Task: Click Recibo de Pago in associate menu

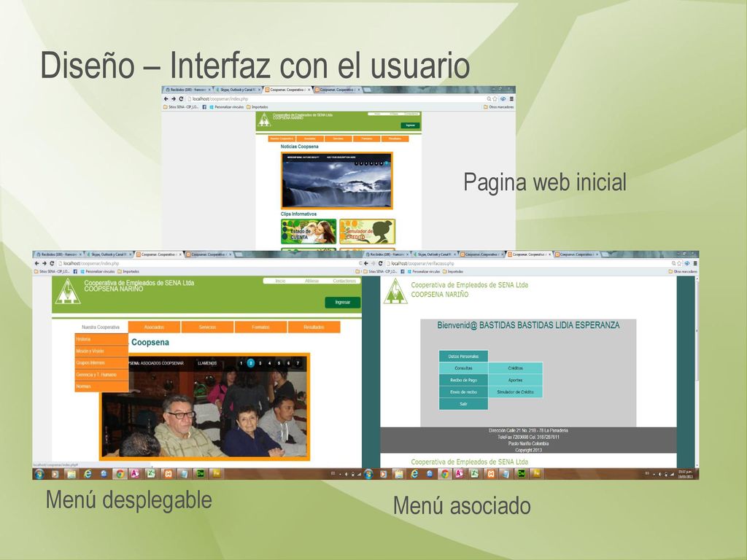Action: click(463, 380)
